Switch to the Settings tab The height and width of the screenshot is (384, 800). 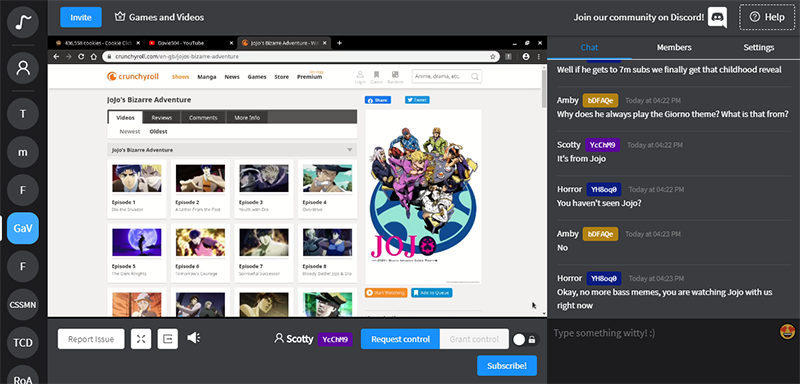(x=758, y=47)
